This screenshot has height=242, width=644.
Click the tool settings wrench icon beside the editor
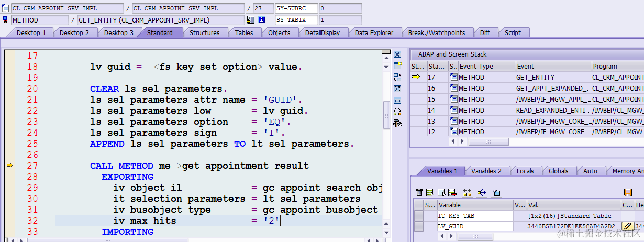click(x=397, y=123)
